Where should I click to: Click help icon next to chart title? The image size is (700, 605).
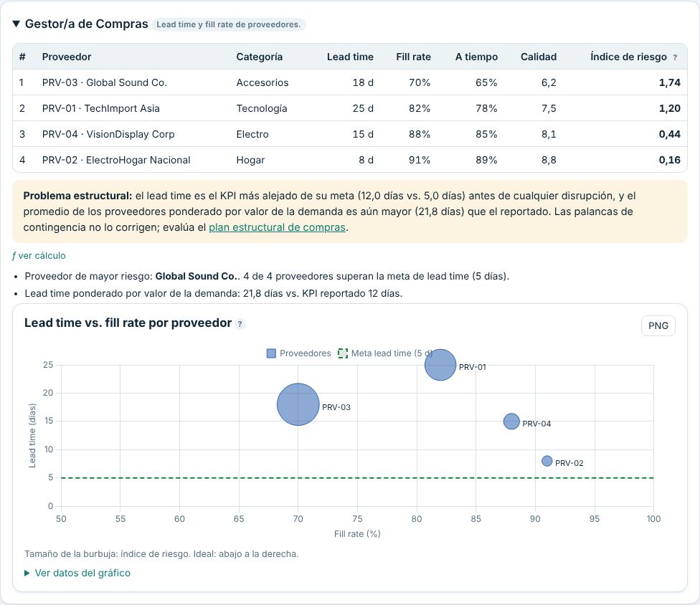(x=240, y=324)
